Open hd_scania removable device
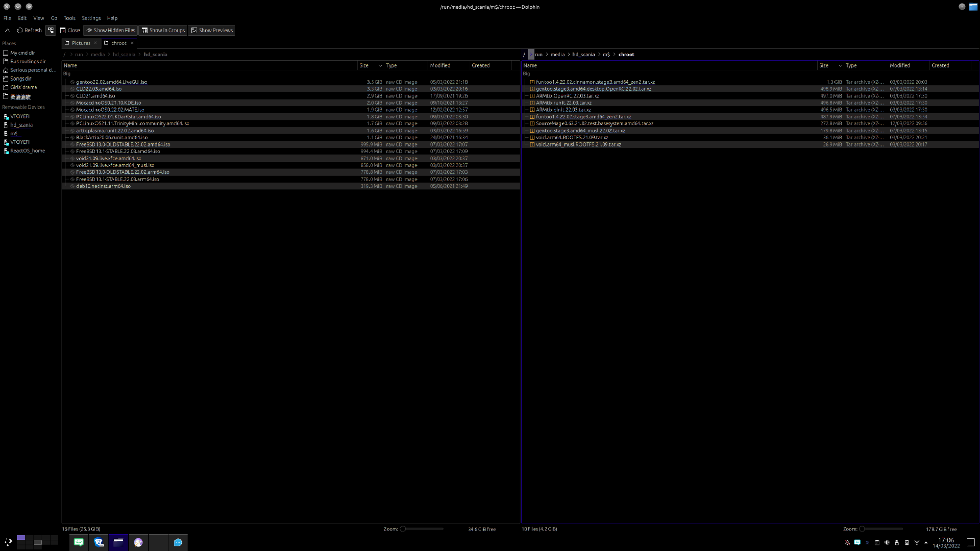Viewport: 980px width, 551px height. pyautogui.click(x=18, y=125)
